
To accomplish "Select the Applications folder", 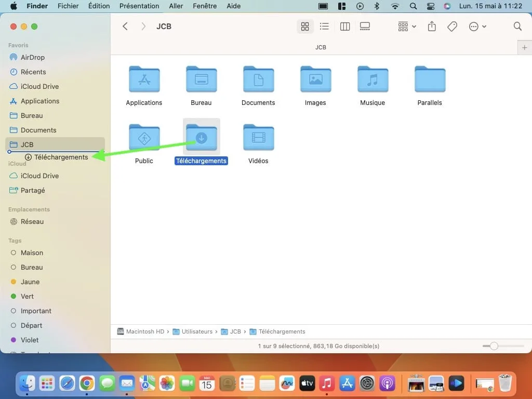I will (x=144, y=79).
